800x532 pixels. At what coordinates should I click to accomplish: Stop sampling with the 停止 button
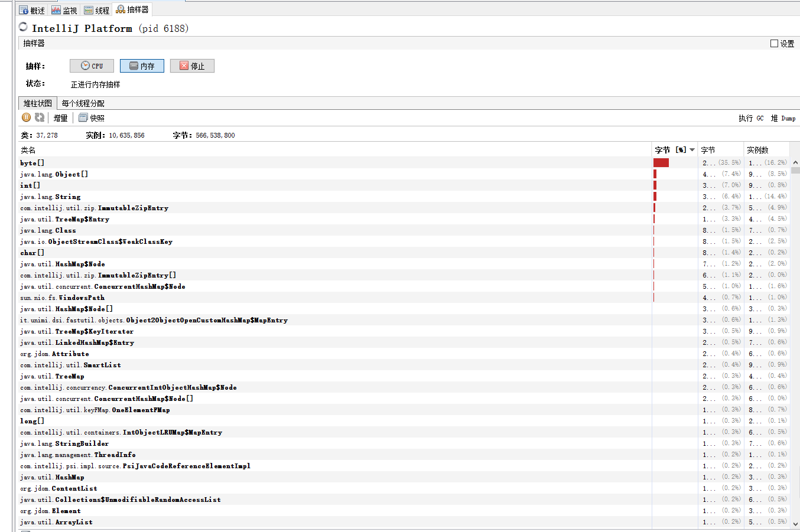192,66
